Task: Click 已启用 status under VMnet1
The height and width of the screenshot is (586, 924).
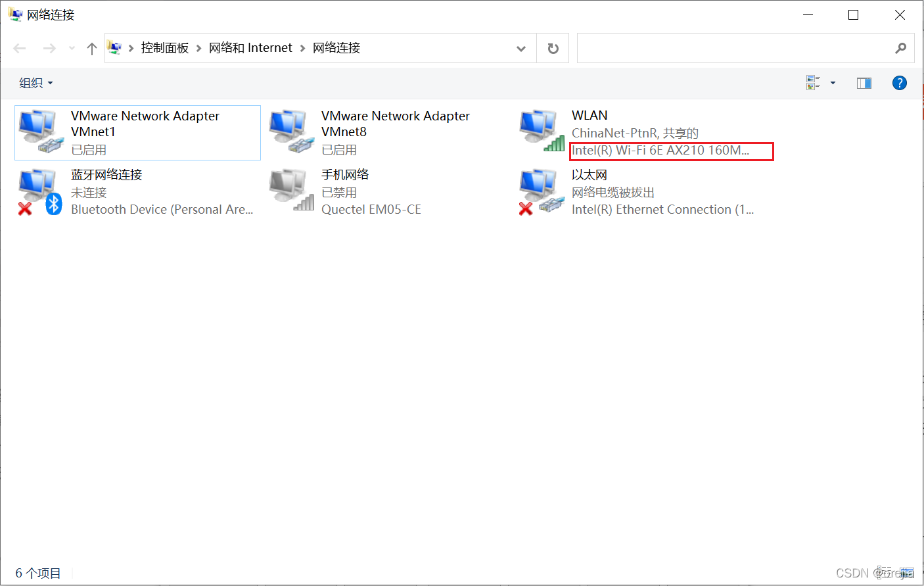Action: coord(89,150)
